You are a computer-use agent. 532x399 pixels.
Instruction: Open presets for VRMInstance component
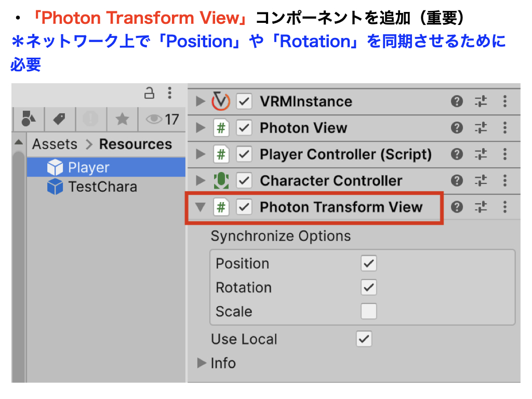(481, 101)
